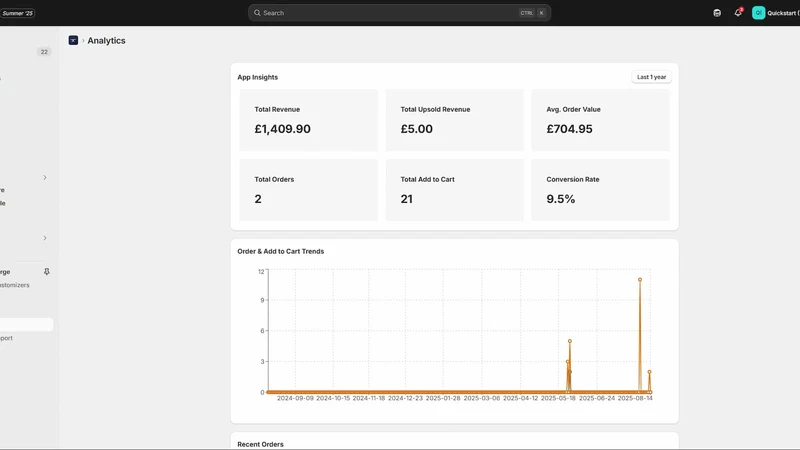Click the 2025-08-14 axis label
The image size is (800, 450).
635,398
